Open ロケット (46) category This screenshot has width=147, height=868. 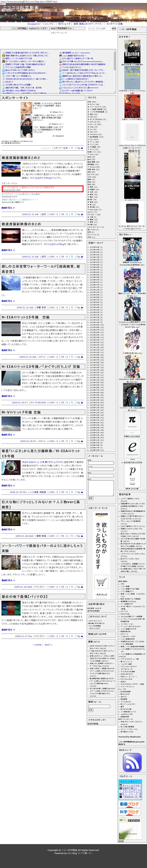(x=94, y=105)
